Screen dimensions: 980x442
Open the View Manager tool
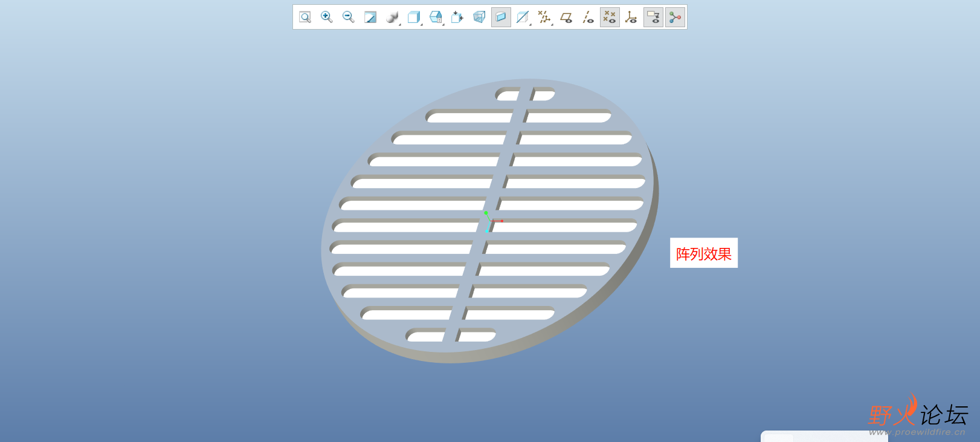tap(457, 17)
